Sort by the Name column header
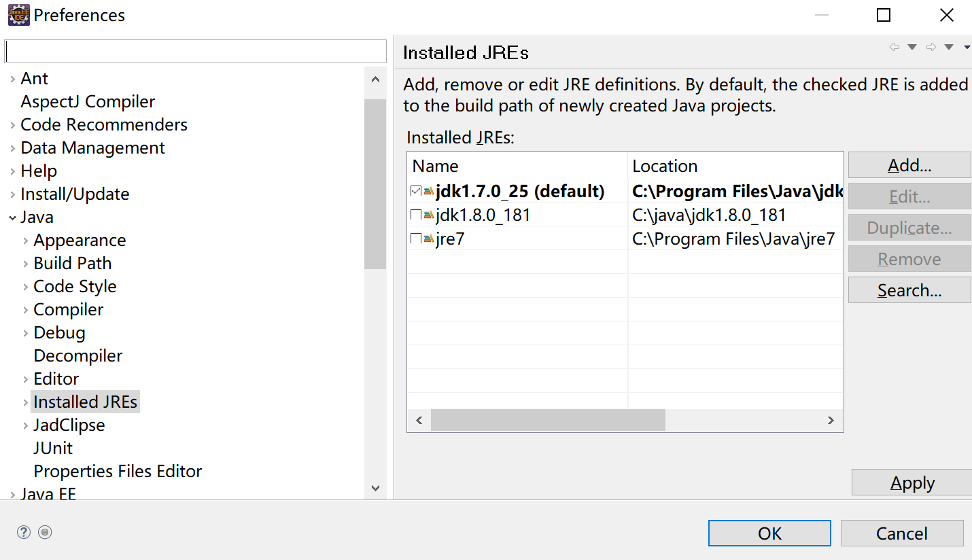The height and width of the screenshot is (560, 972). point(517,166)
